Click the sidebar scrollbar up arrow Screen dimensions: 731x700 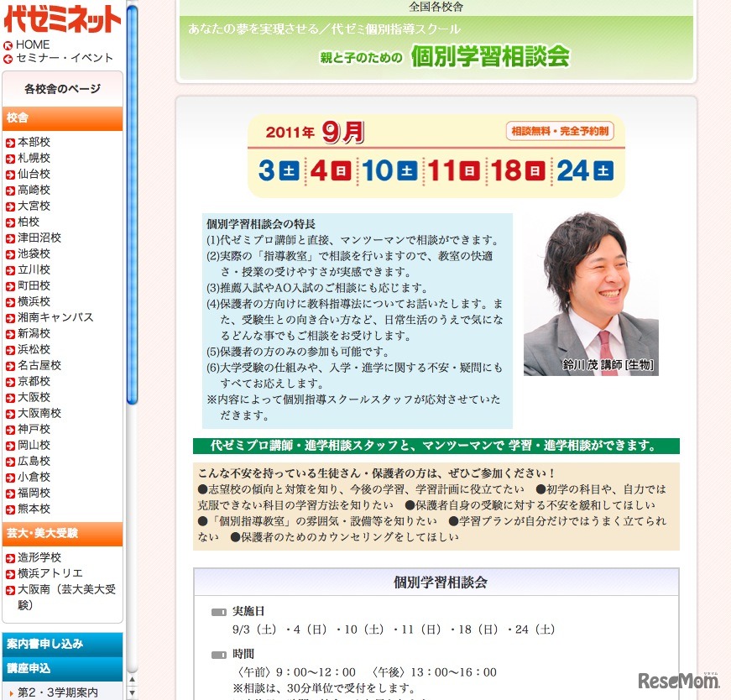coord(132,680)
